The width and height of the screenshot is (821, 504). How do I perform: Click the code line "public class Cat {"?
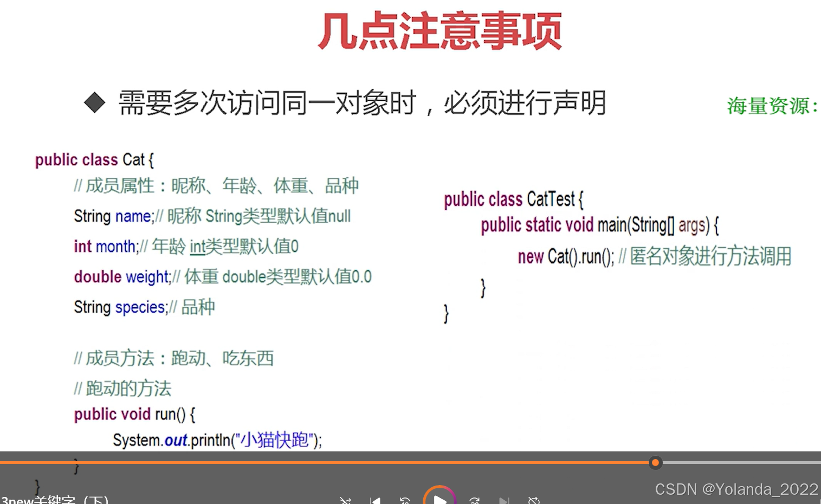tap(95, 160)
